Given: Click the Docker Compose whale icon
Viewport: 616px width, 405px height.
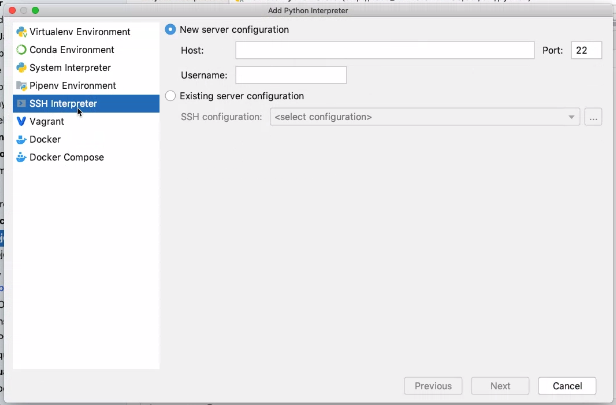Looking at the screenshot, I should click(x=21, y=158).
